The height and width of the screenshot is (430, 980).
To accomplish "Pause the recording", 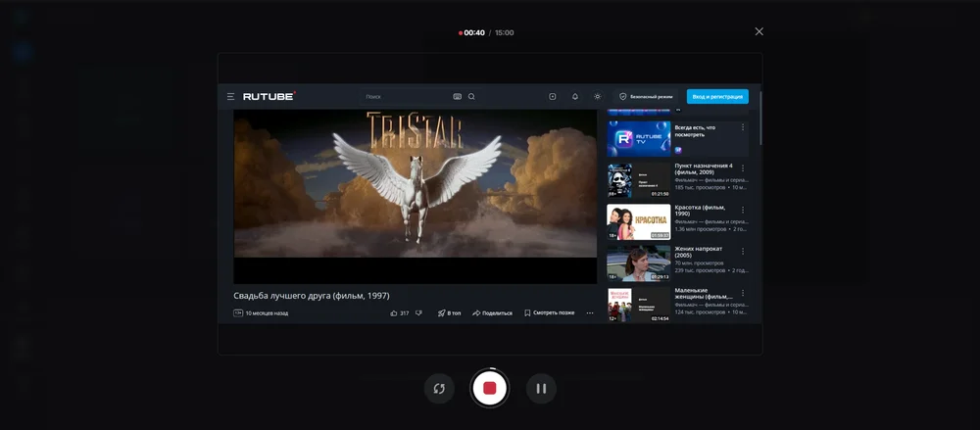I will [541, 388].
